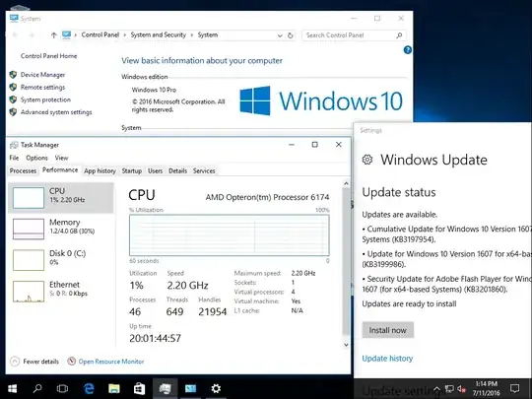This screenshot has height=399, width=532.
Task: Select the Memory performance item
Action: click(61, 229)
